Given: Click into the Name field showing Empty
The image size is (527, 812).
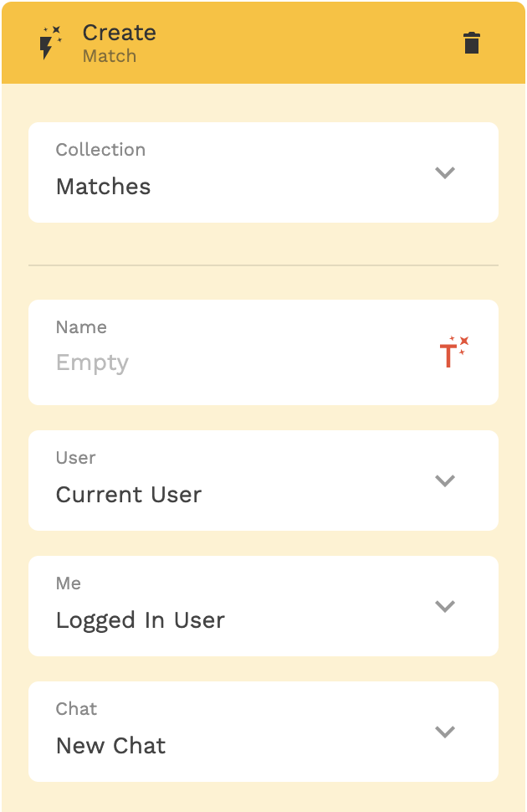Looking at the screenshot, I should [x=263, y=352].
